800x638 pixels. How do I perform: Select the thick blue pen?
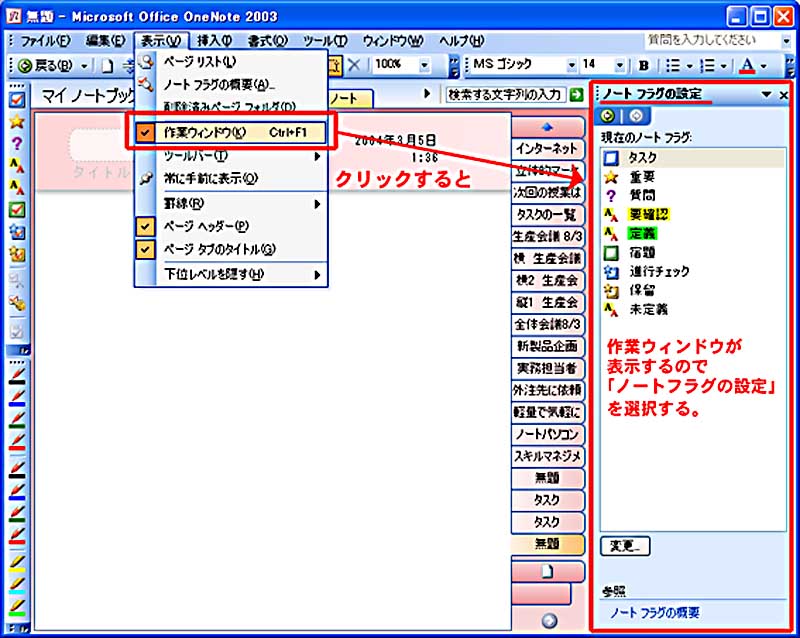[x=17, y=491]
